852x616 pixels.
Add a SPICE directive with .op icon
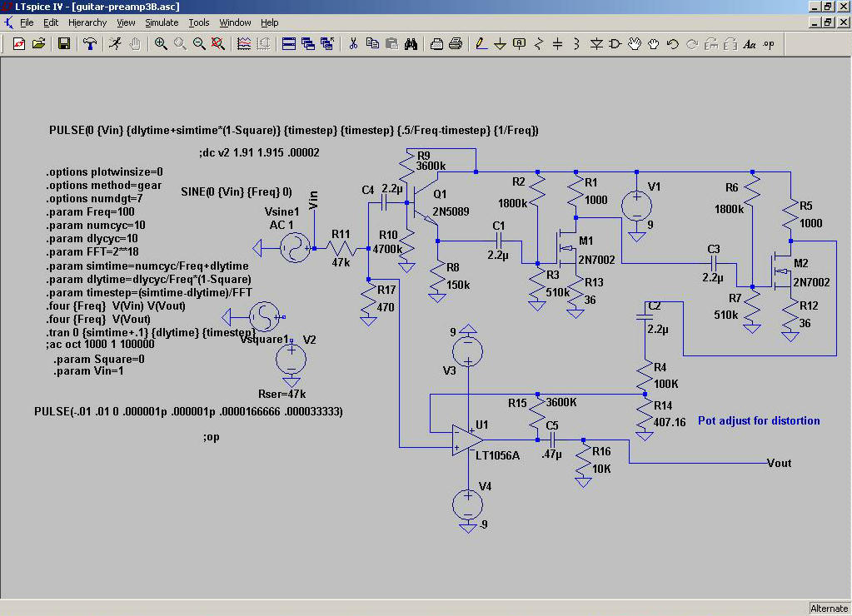pos(769,44)
